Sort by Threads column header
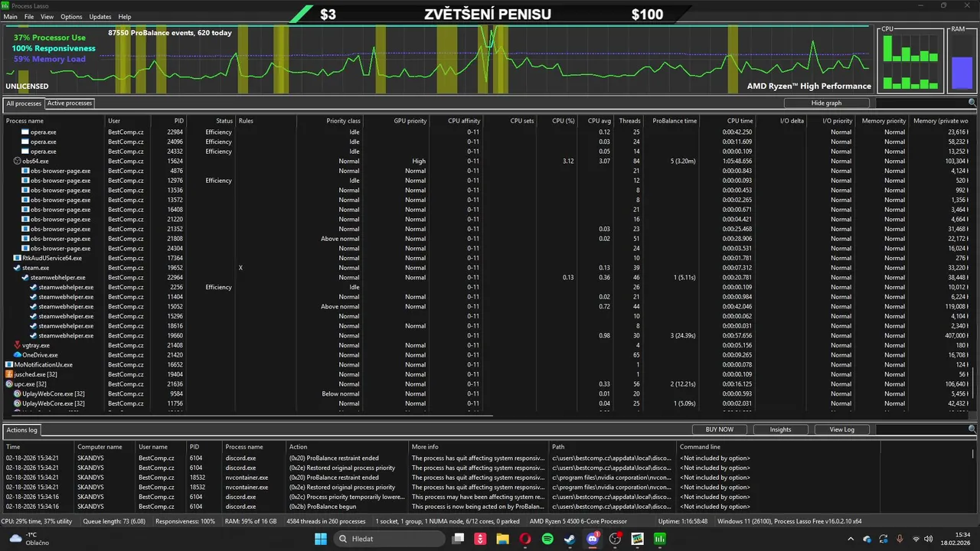The image size is (980, 551). [x=629, y=121]
